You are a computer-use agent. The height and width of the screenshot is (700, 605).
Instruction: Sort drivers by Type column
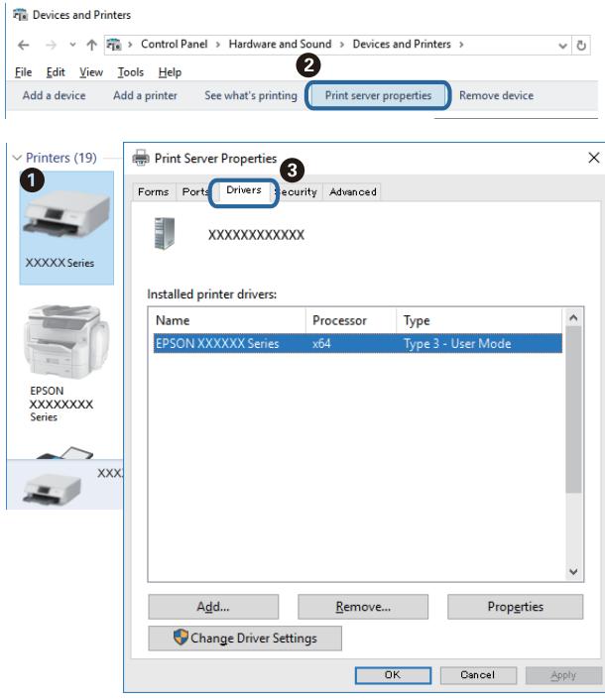479,320
